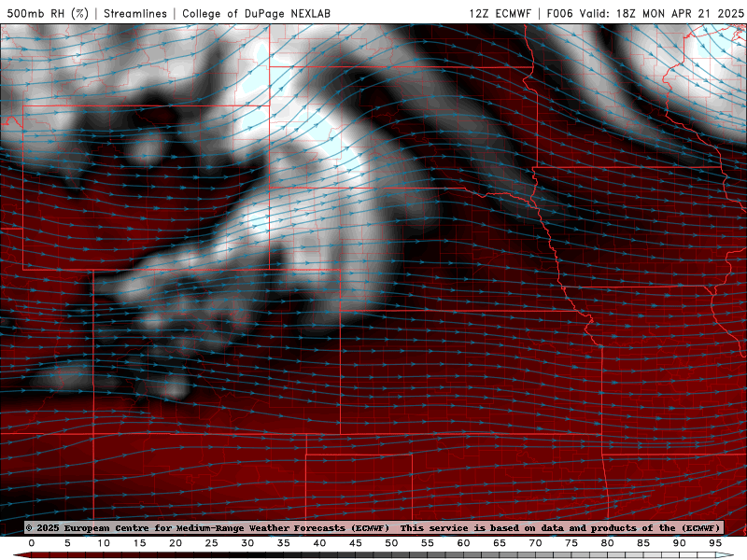Viewport: 747px width, 560px height.
Task: Click the "90" color scale label
Action: 680,543
